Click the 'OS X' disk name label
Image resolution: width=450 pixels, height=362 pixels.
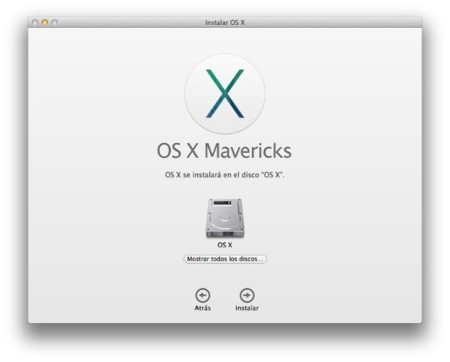(x=225, y=245)
